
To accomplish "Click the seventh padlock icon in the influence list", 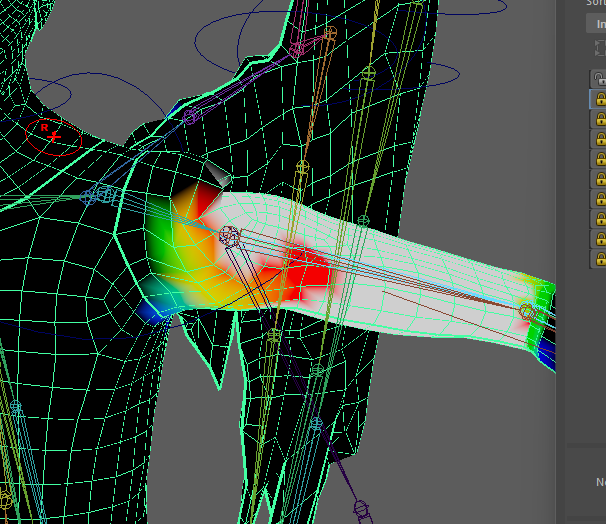I will 600,198.
